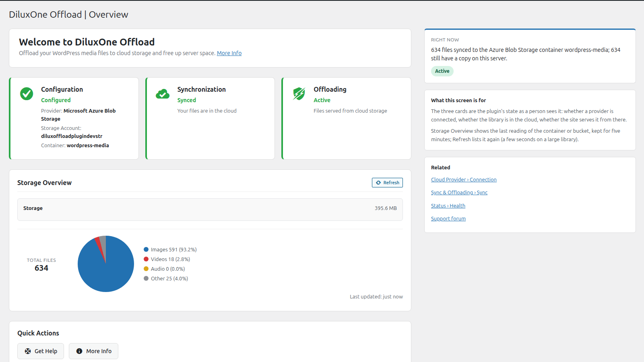Click the 'Configured' status text
Viewport: 644px width, 362px height.
(x=56, y=100)
